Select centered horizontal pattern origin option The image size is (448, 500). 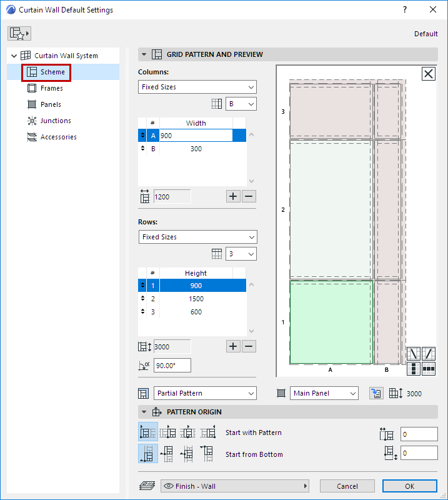[188, 432]
